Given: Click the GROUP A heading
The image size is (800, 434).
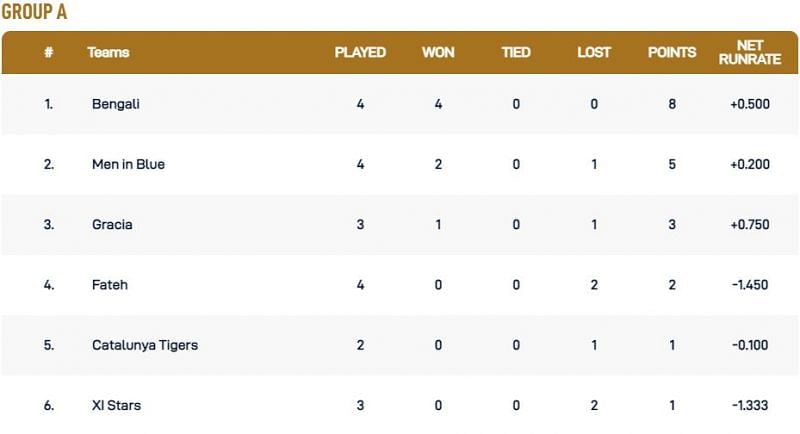Looking at the screenshot, I should tap(34, 13).
